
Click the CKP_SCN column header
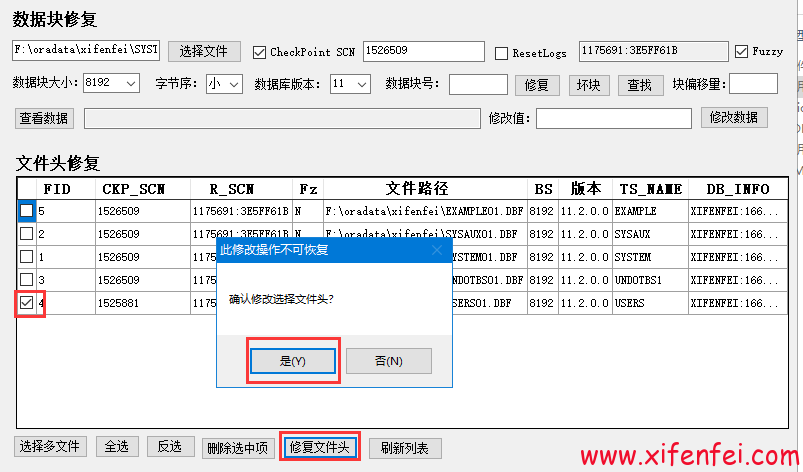(x=143, y=189)
